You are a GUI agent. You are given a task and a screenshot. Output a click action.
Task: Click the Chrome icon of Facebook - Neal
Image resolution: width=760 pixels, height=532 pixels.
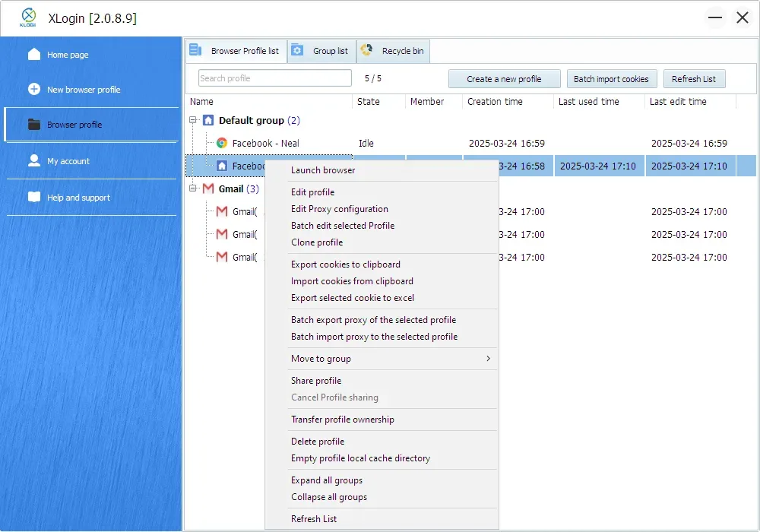pos(222,143)
